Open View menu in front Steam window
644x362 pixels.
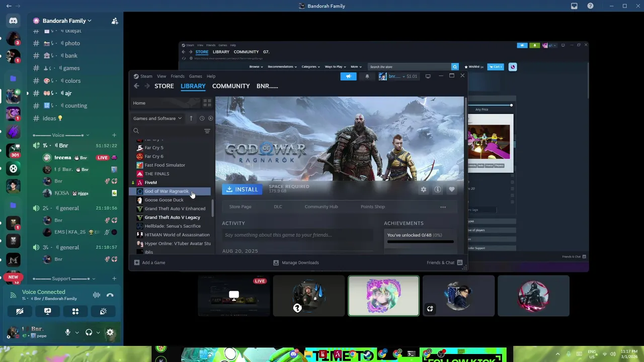162,76
